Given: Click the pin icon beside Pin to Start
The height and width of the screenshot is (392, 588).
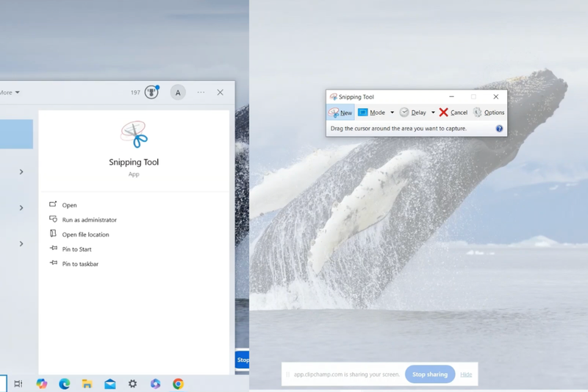Looking at the screenshot, I should (x=53, y=248).
